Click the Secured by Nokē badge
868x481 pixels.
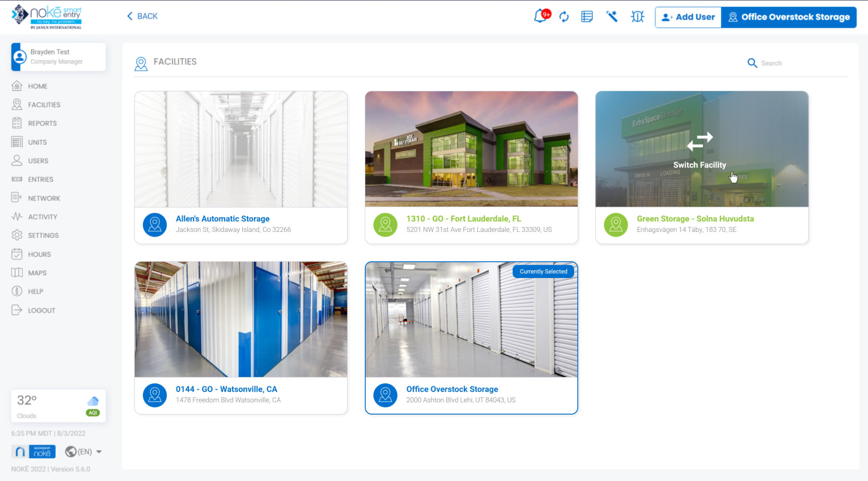click(x=33, y=452)
